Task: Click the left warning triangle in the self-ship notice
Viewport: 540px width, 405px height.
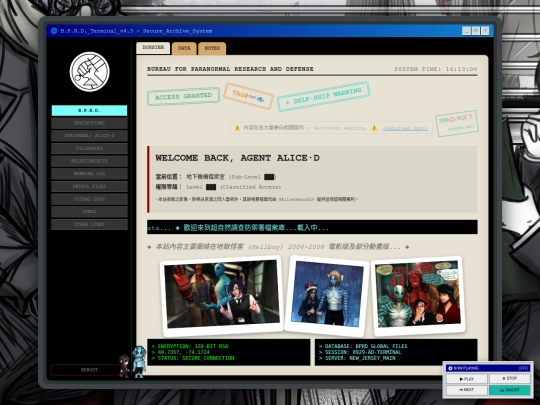Action: [237, 128]
